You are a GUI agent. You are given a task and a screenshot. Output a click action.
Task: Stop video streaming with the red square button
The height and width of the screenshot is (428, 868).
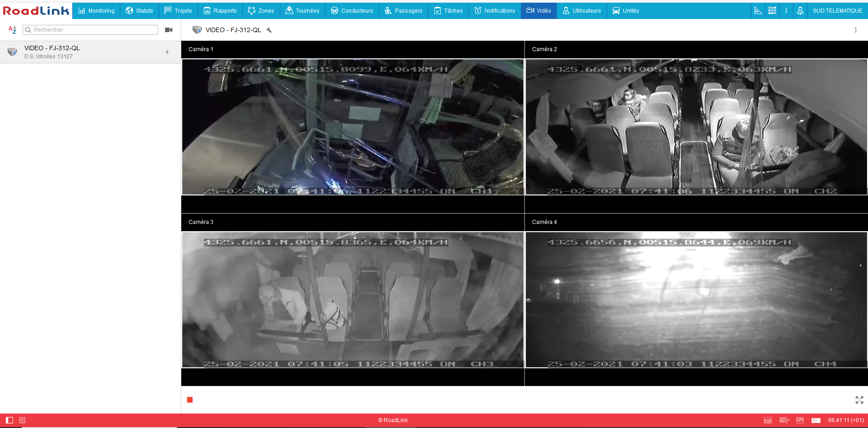tap(190, 400)
